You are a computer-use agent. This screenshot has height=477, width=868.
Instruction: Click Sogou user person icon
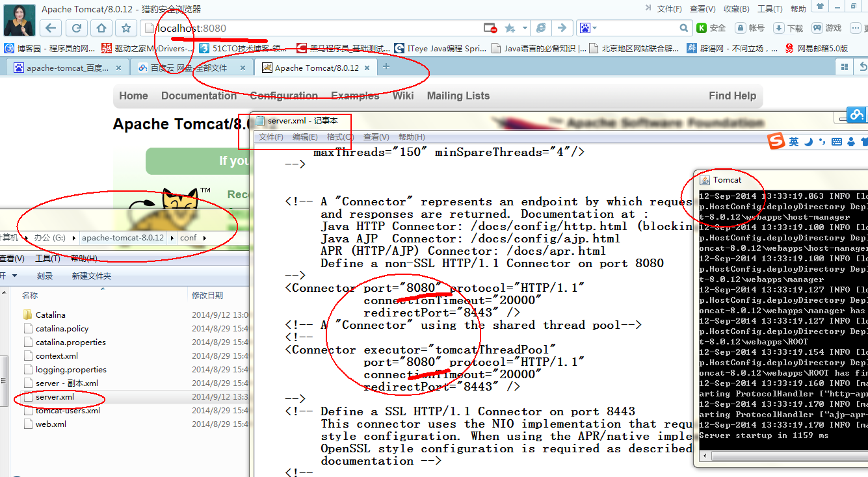pyautogui.click(x=851, y=142)
